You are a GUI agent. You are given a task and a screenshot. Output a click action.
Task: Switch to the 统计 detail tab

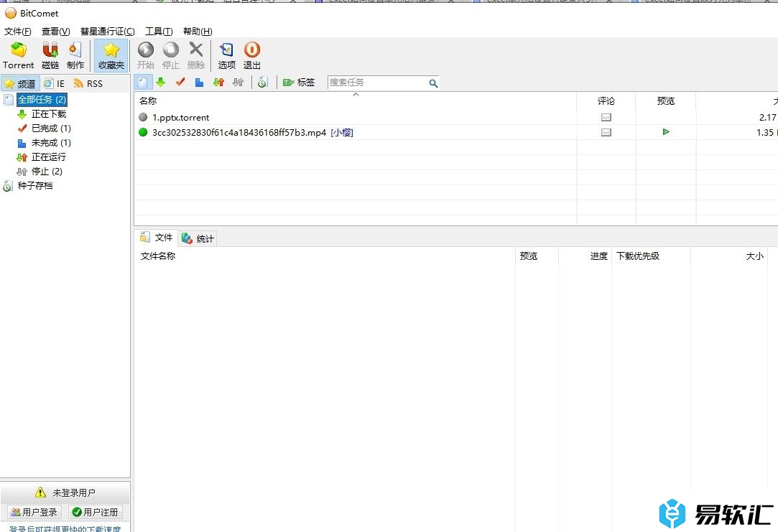tap(198, 238)
